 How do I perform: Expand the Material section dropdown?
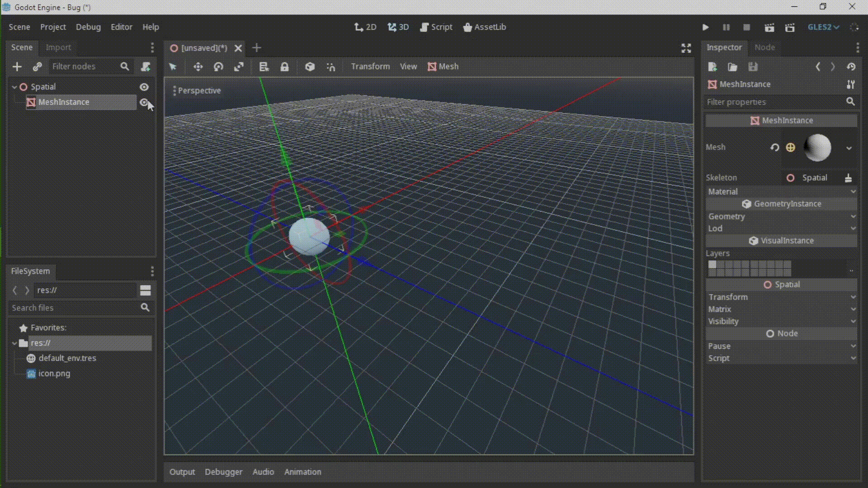[x=853, y=192]
